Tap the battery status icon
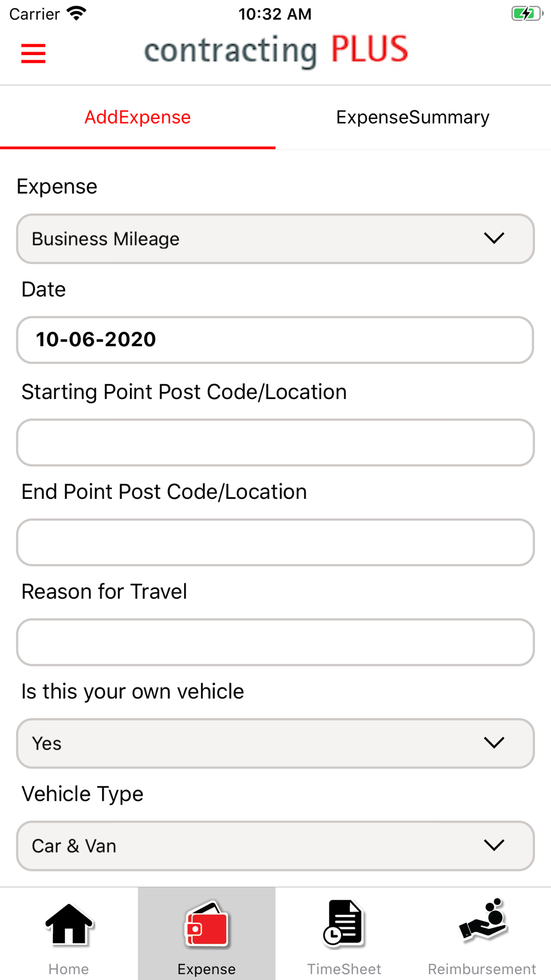 [x=527, y=13]
